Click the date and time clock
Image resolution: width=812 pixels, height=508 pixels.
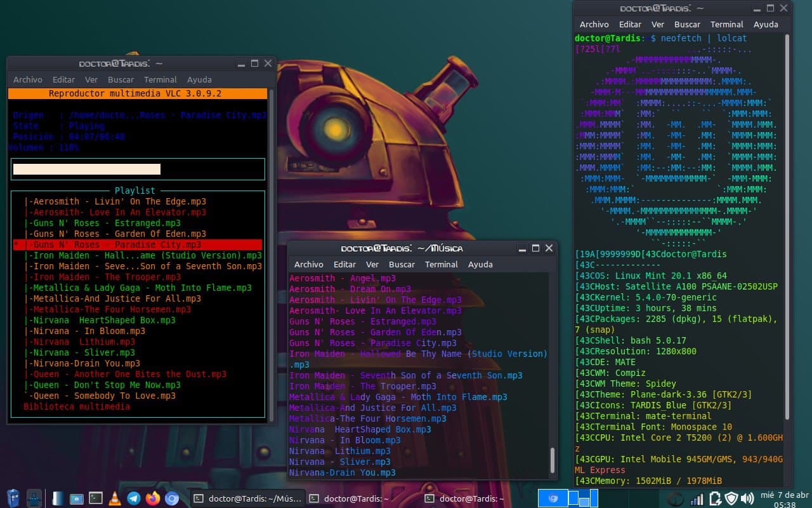[x=785, y=499]
